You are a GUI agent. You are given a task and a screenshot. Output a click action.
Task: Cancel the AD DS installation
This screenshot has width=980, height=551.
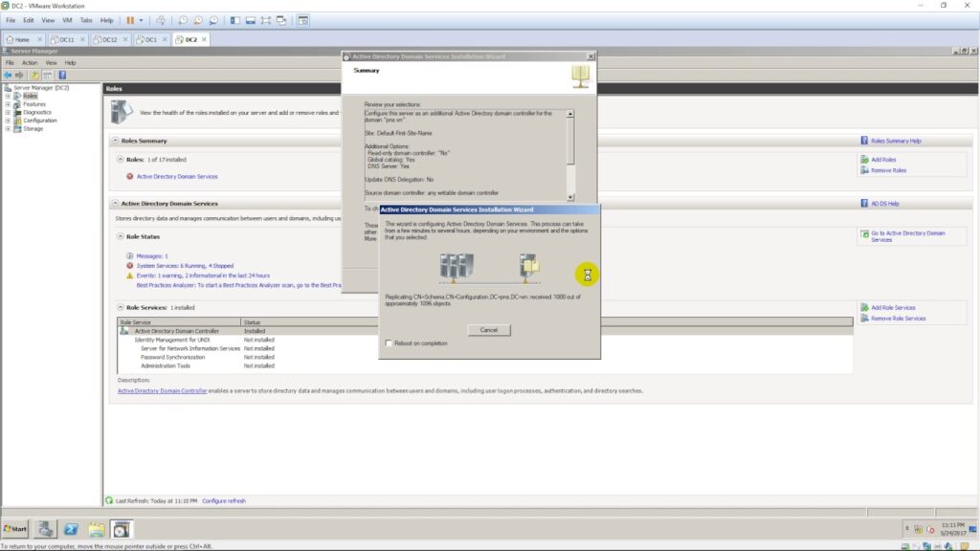[489, 330]
